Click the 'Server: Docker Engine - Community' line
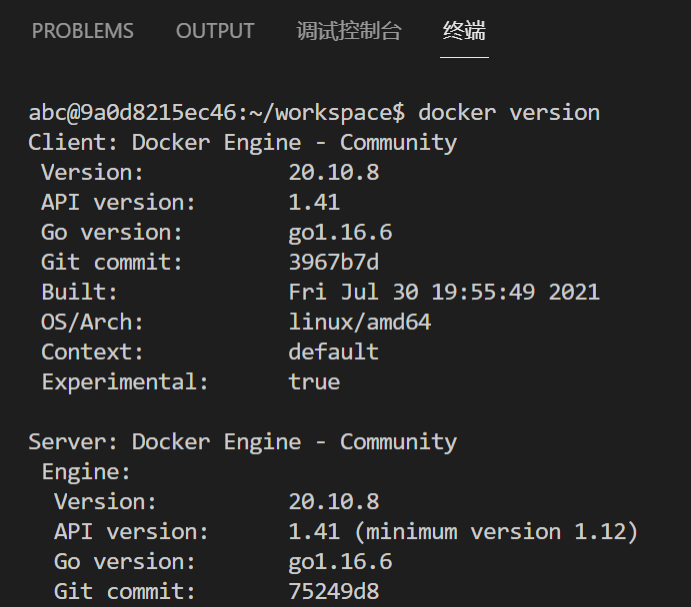The image size is (691, 607). (242, 442)
